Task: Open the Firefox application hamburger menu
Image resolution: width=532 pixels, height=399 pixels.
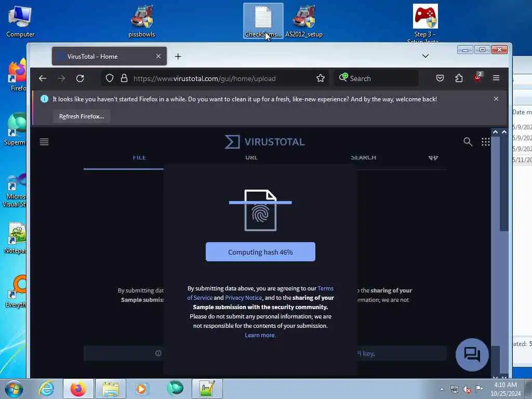Action: [x=496, y=78]
